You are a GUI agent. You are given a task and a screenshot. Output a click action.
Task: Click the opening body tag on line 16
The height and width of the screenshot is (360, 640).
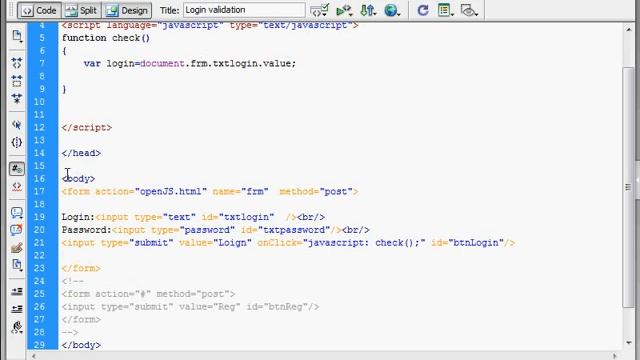pyautogui.click(x=78, y=179)
